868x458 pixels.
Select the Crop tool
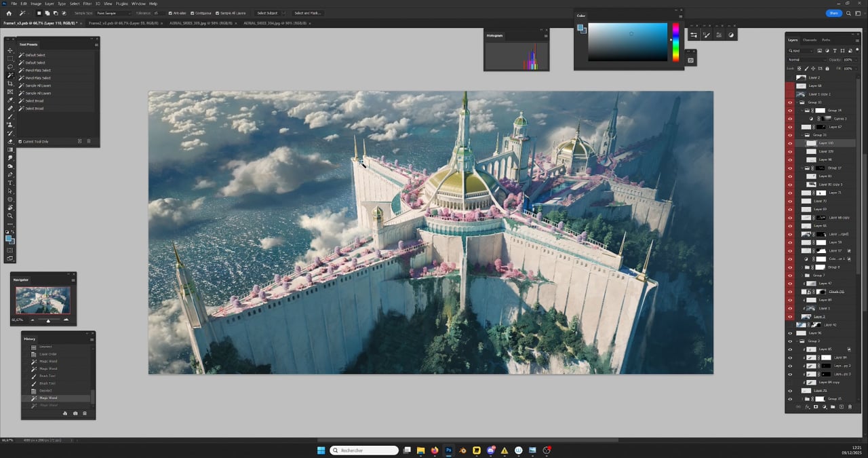click(9, 83)
